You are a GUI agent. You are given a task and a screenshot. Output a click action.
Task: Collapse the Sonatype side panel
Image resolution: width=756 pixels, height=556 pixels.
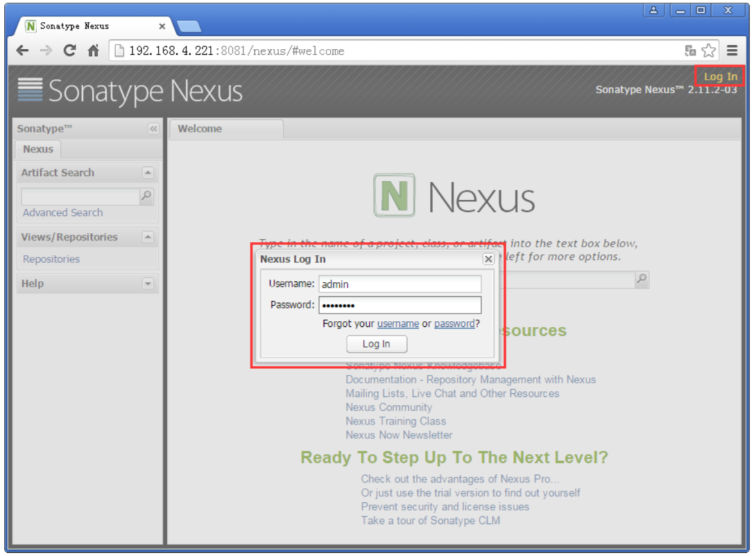[153, 129]
